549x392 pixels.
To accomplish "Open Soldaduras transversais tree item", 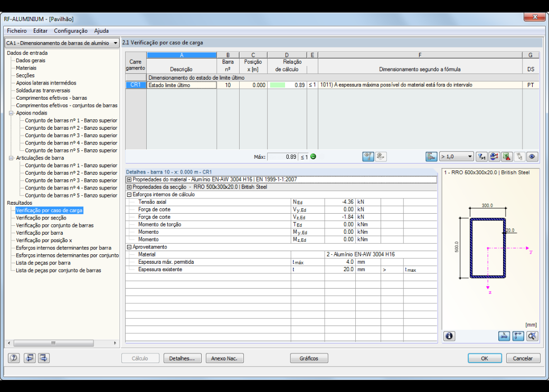I will tap(43, 90).
